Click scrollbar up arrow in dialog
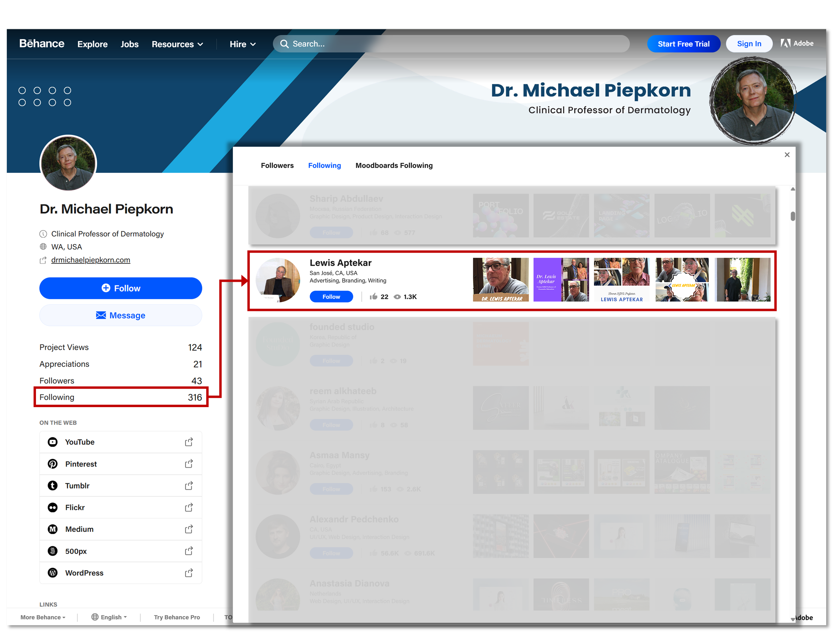The image size is (833, 644). 793,189
